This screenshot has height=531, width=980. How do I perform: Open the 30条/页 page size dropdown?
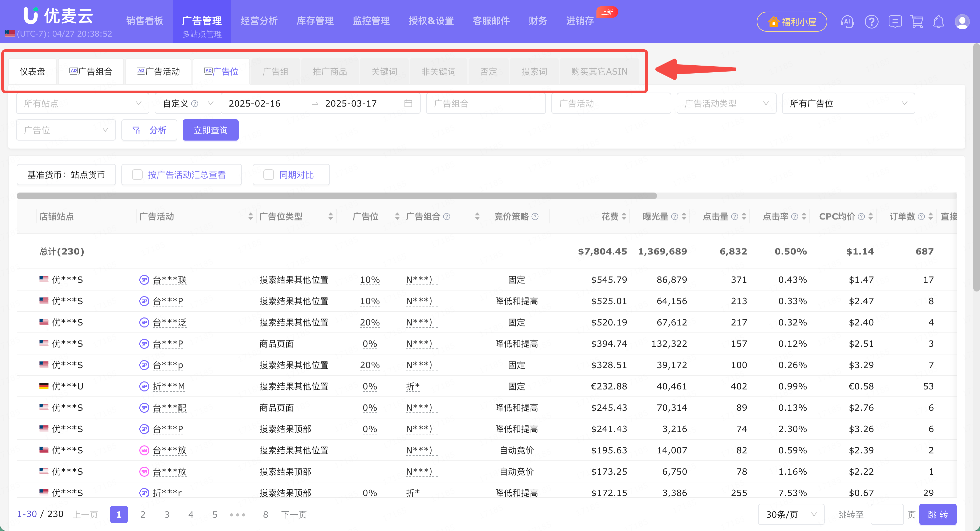click(x=791, y=514)
